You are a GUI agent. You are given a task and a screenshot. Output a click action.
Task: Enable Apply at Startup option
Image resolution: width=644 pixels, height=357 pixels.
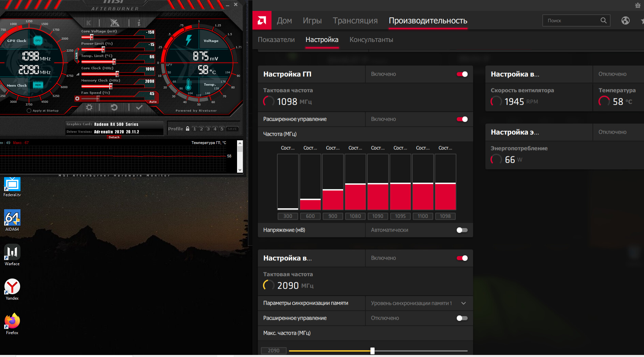(29, 111)
